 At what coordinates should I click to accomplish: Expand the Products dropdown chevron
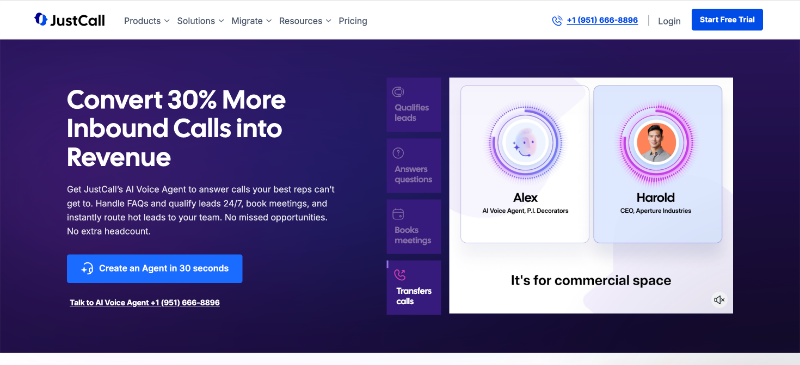pos(166,21)
